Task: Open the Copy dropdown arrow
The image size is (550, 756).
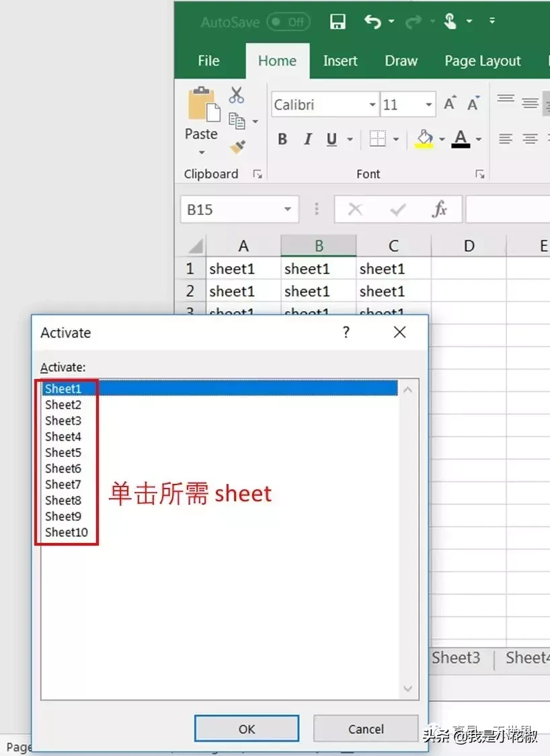Action: point(256,122)
